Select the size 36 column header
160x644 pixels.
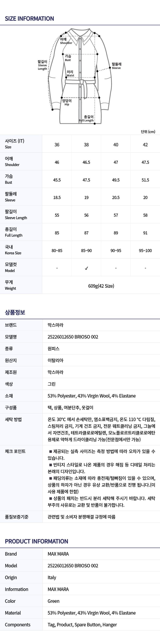(57, 144)
